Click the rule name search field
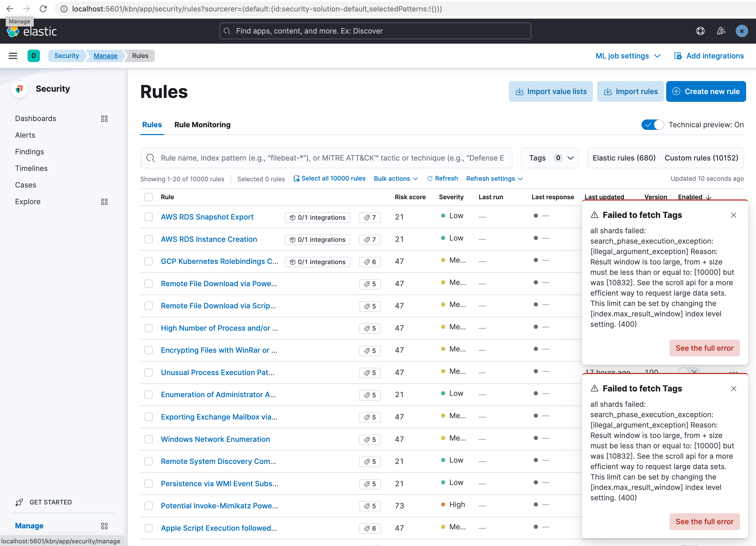The height and width of the screenshot is (546, 756). (x=326, y=158)
